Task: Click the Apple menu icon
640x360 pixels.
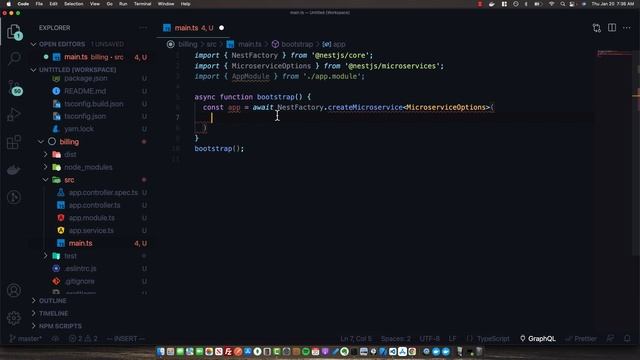Action: pyautogui.click(x=8, y=4)
